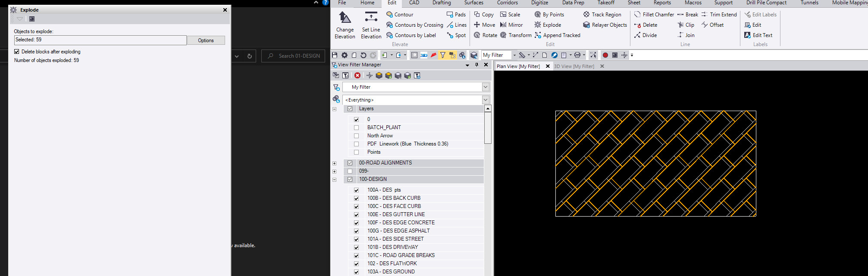Image resolution: width=868 pixels, height=276 pixels.
Task: Click the Mirror tool in ribbon
Action: point(511,25)
